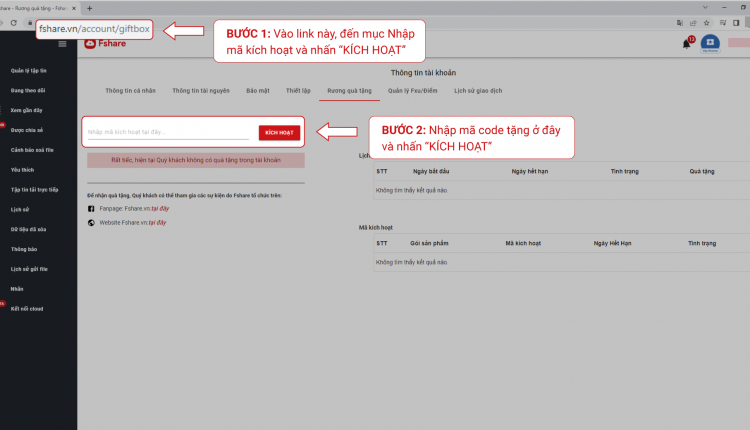Open Quản lý tập tin in sidebar
Image resolution: width=750 pixels, height=430 pixels.
[29, 71]
